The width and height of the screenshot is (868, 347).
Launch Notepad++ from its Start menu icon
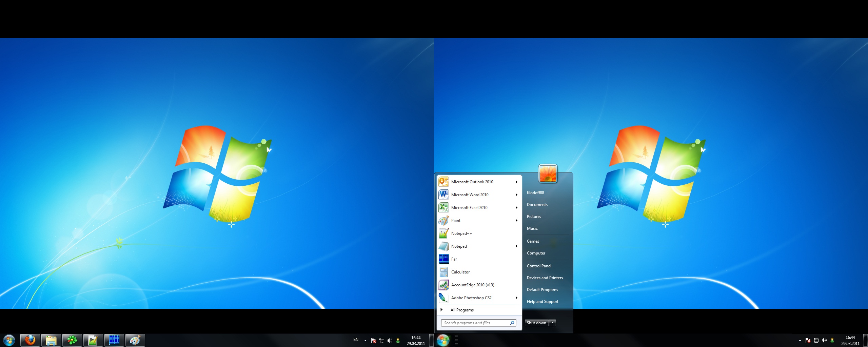(443, 233)
